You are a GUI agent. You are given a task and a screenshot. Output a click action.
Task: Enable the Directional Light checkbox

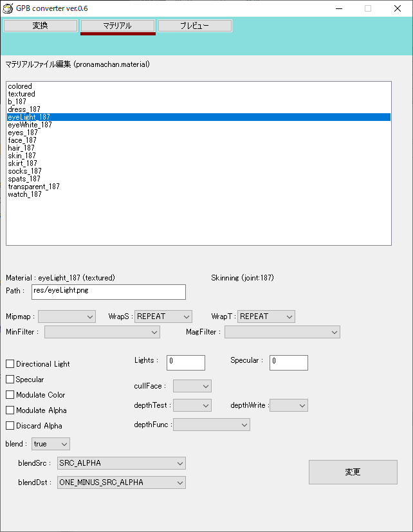pos(10,364)
